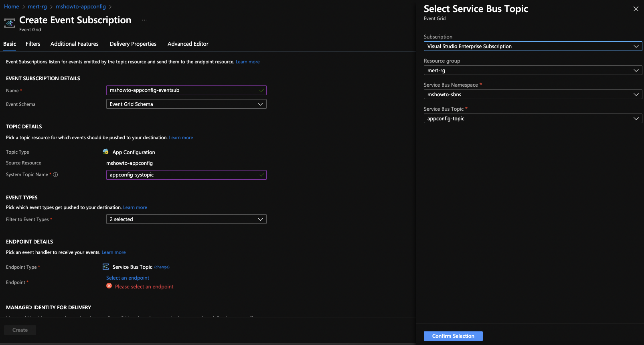
Task: Open the Additional Features tab
Action: pyautogui.click(x=75, y=44)
